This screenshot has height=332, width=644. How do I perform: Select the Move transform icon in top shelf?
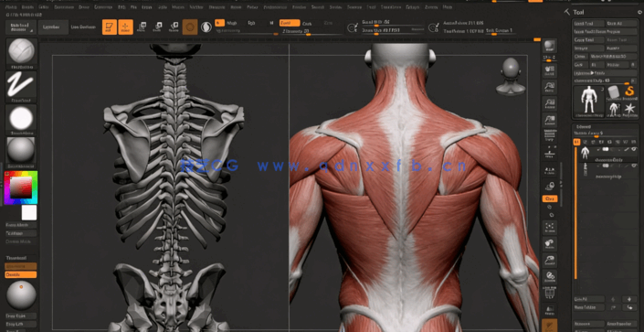click(x=142, y=27)
